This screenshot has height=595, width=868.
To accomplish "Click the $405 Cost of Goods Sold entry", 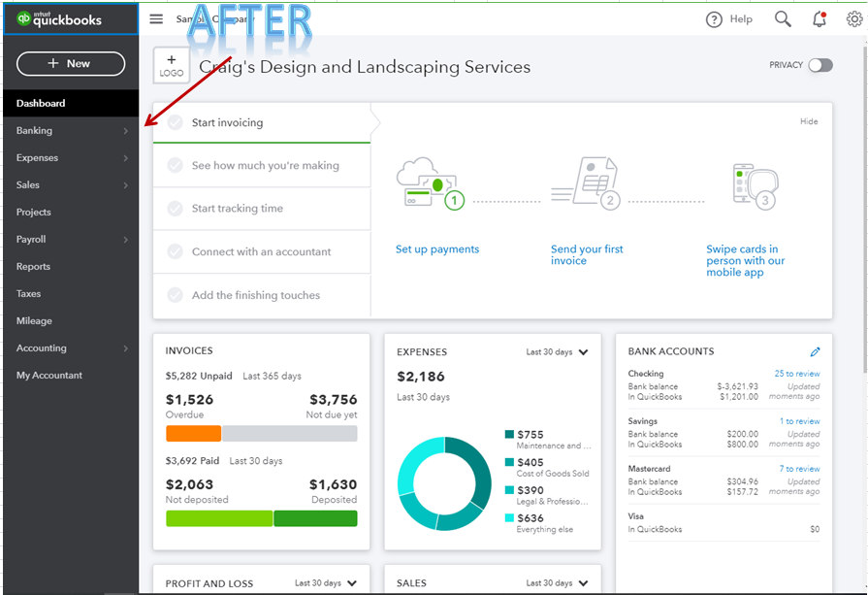I will pyautogui.click(x=547, y=467).
